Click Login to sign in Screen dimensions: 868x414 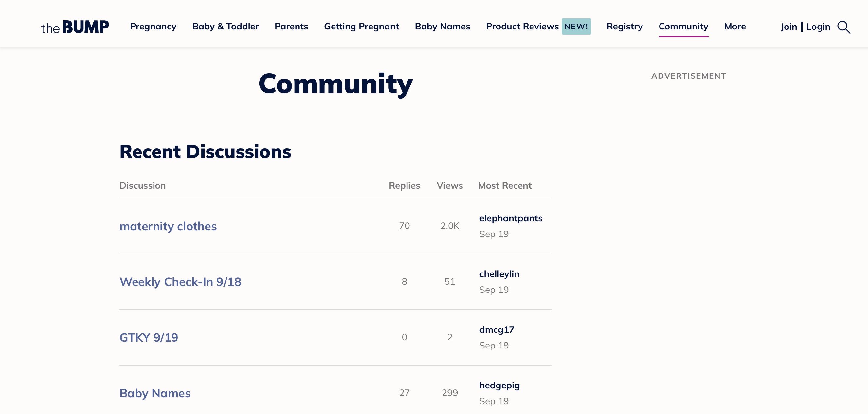819,26
